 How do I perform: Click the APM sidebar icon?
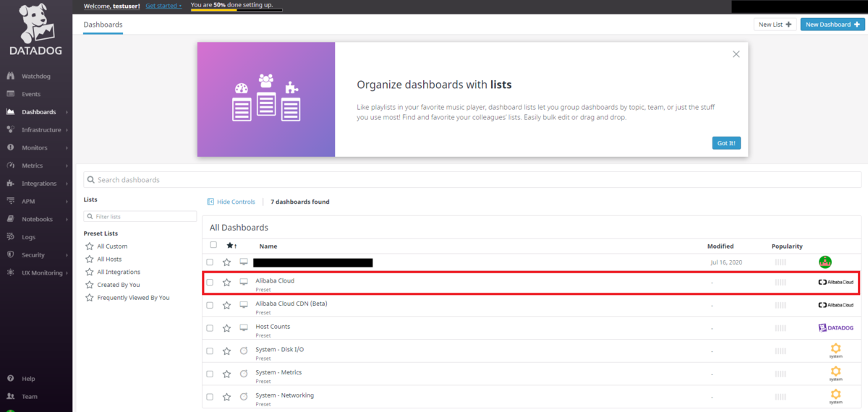click(x=10, y=201)
